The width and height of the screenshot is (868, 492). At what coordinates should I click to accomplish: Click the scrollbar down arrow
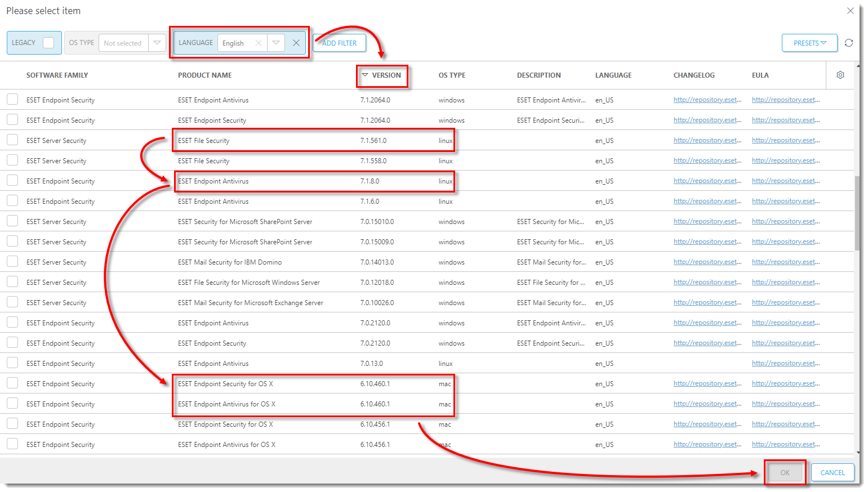coord(858,452)
